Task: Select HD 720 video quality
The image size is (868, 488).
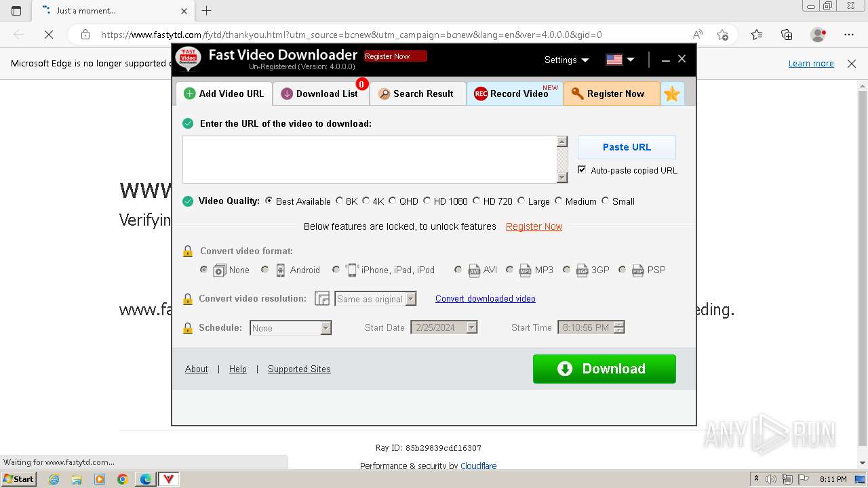Action: pos(476,201)
